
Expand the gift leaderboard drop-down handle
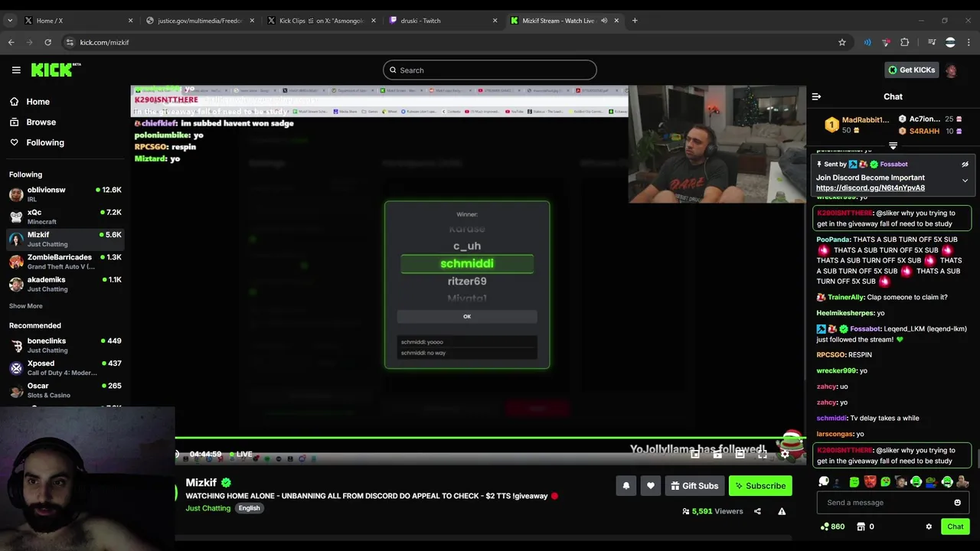893,145
